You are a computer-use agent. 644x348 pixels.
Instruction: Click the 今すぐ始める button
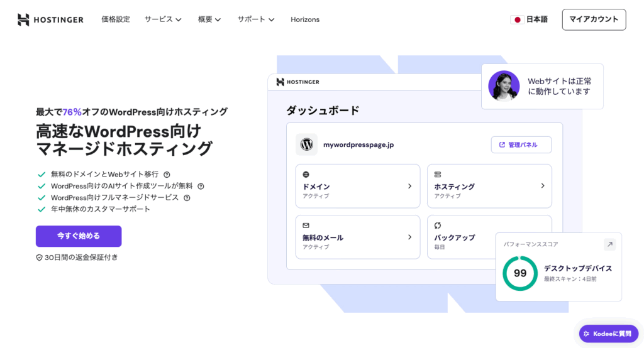pyautogui.click(x=79, y=236)
